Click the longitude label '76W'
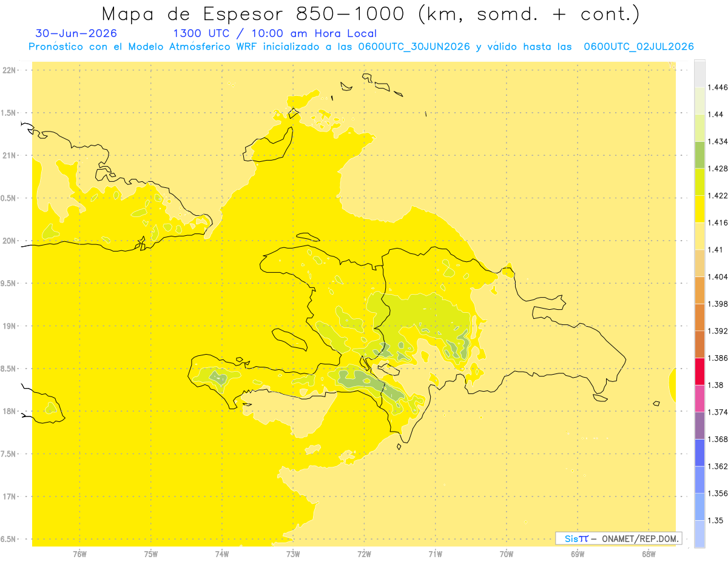728x562 pixels. point(79,554)
